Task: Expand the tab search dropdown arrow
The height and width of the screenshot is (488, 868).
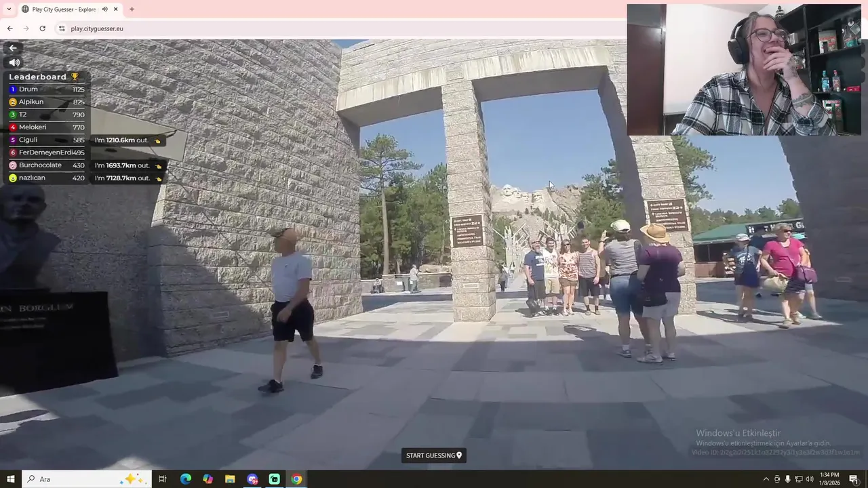Action: point(9,9)
